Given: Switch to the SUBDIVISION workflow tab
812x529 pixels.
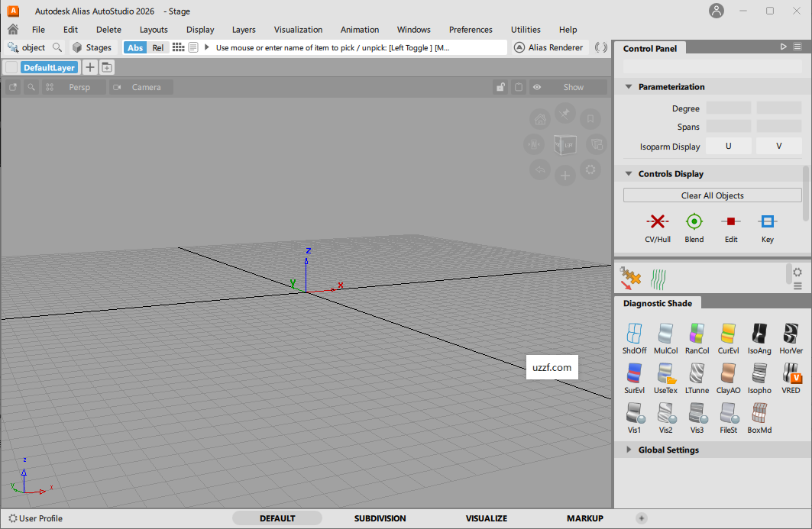Looking at the screenshot, I should click(x=380, y=518).
